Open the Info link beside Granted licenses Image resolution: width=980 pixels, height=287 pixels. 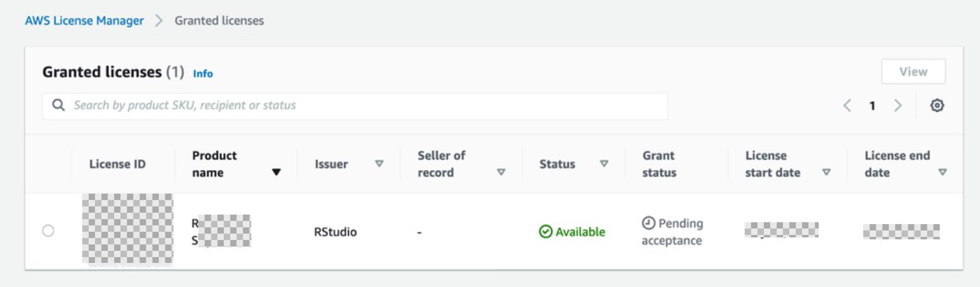pyautogui.click(x=203, y=73)
